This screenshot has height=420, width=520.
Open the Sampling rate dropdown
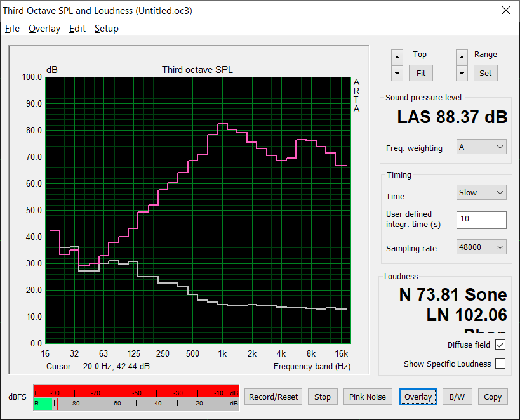tap(481, 247)
